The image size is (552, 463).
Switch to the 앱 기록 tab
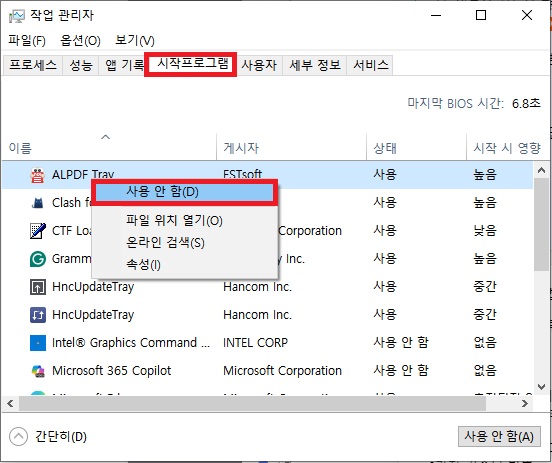pos(124,65)
